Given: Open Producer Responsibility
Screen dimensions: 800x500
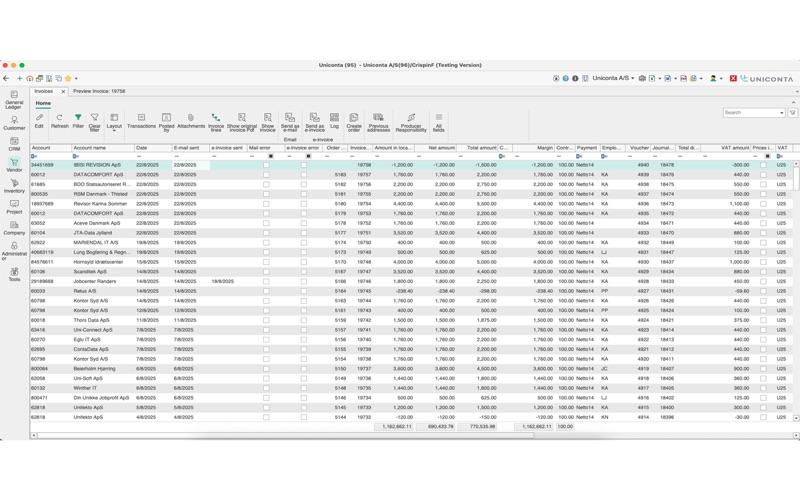Looking at the screenshot, I should [411, 123].
